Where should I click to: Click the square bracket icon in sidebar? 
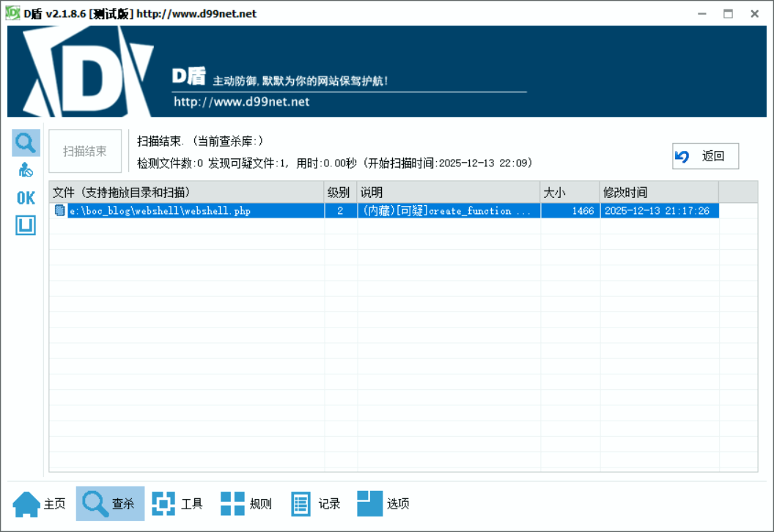click(x=26, y=226)
